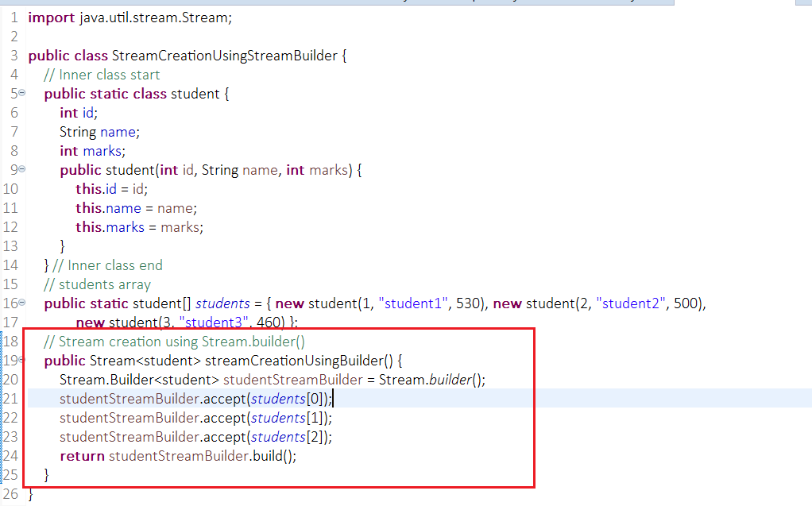Collapse the student inner class fold marker
The image size is (812, 506).
click(x=24, y=93)
